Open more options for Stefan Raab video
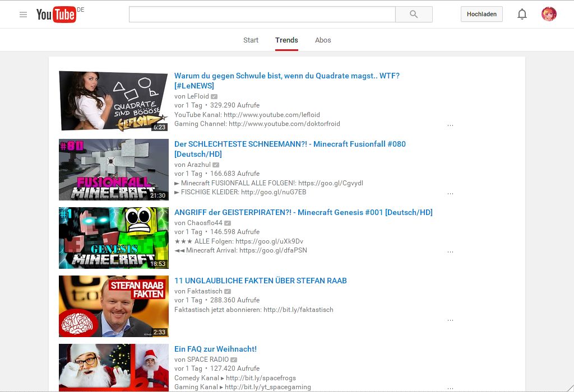 tap(450, 320)
